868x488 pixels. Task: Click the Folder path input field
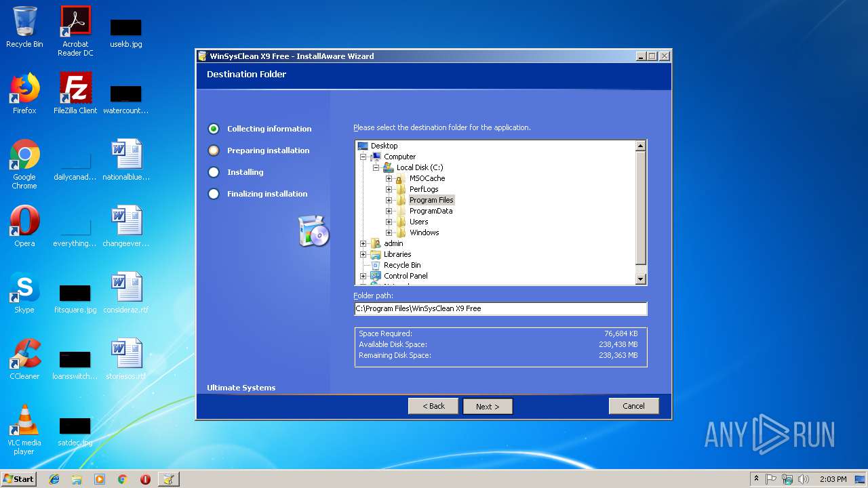click(500, 308)
